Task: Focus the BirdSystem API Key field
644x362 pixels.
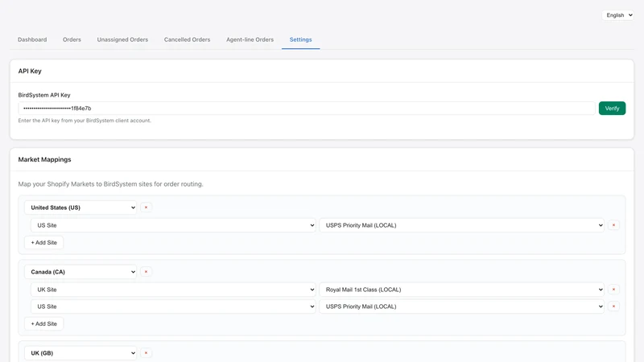Action: click(x=307, y=109)
